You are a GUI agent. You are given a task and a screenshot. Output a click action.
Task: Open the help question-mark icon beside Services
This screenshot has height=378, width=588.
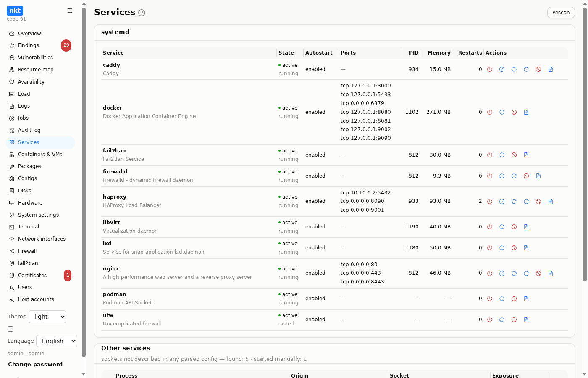pyautogui.click(x=142, y=13)
